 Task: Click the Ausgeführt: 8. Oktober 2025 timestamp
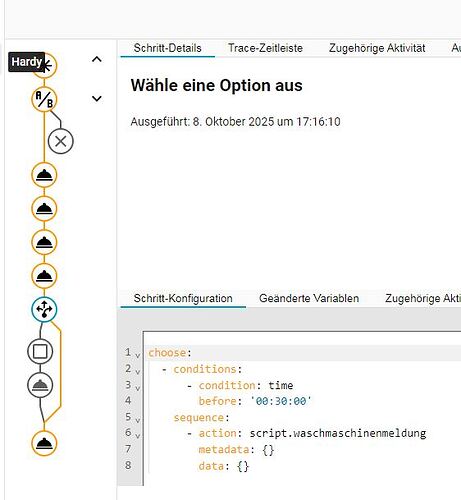click(235, 122)
